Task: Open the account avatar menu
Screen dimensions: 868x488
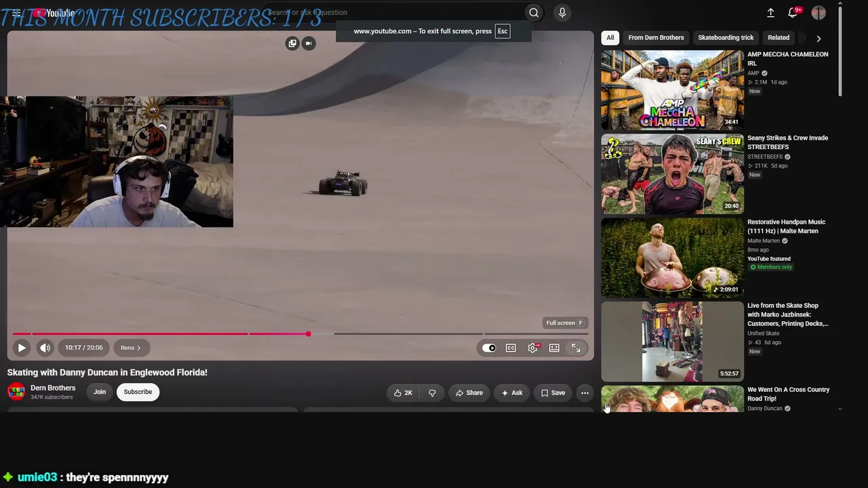Action: point(818,13)
